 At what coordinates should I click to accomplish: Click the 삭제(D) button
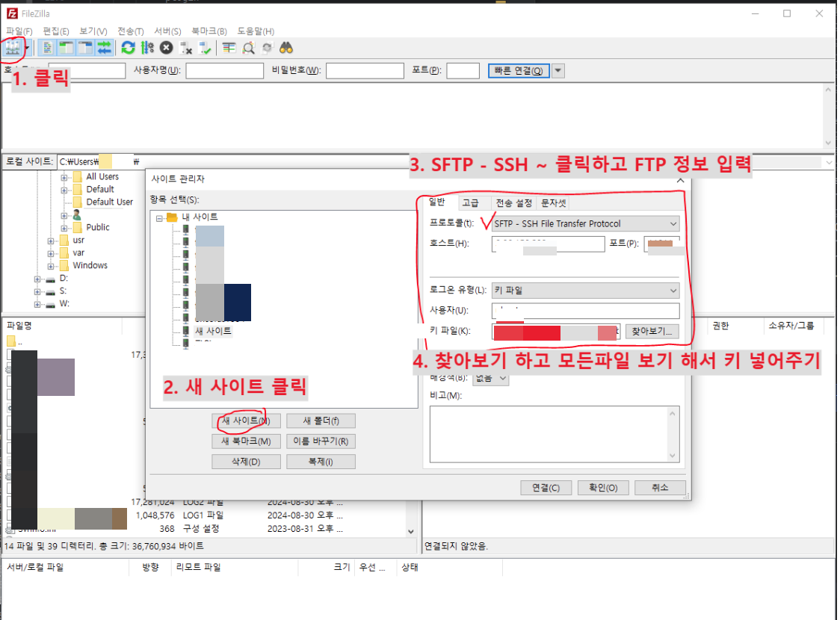click(x=246, y=462)
